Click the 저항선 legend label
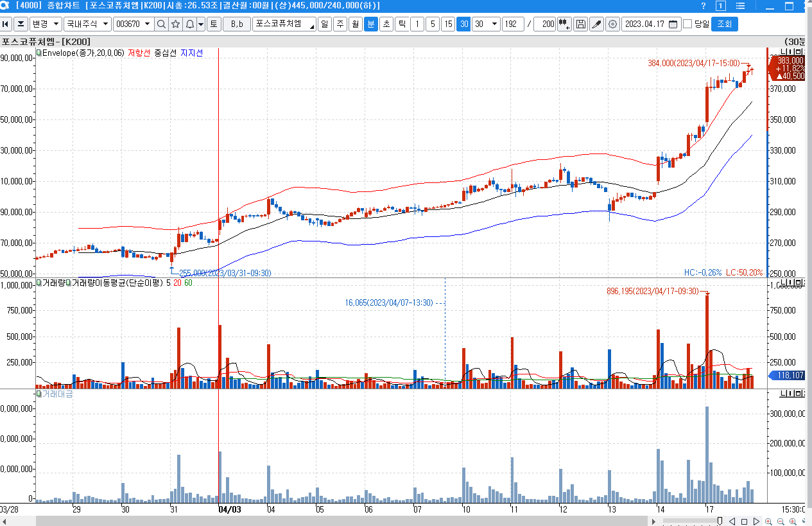Viewport: 812px width, 526px height. 139,53
